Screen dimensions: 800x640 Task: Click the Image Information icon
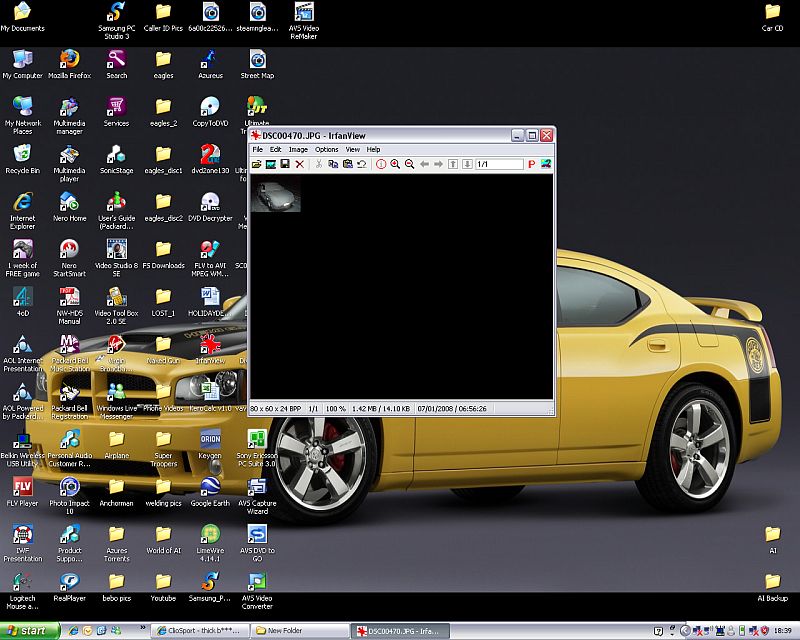coord(380,164)
